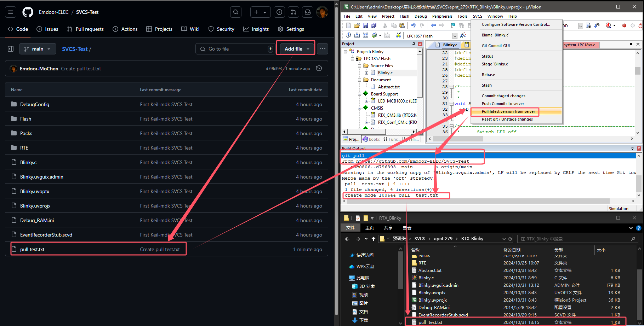Select 'Pull latest version from server' menu item
The image size is (644, 326).
point(508,111)
